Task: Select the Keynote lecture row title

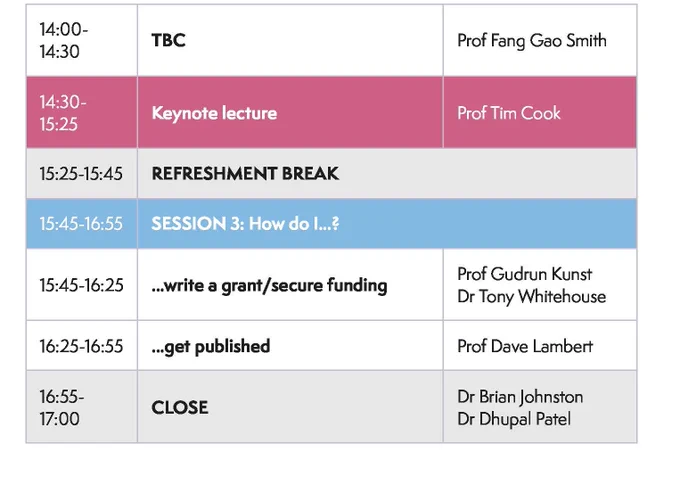Action: (214, 113)
